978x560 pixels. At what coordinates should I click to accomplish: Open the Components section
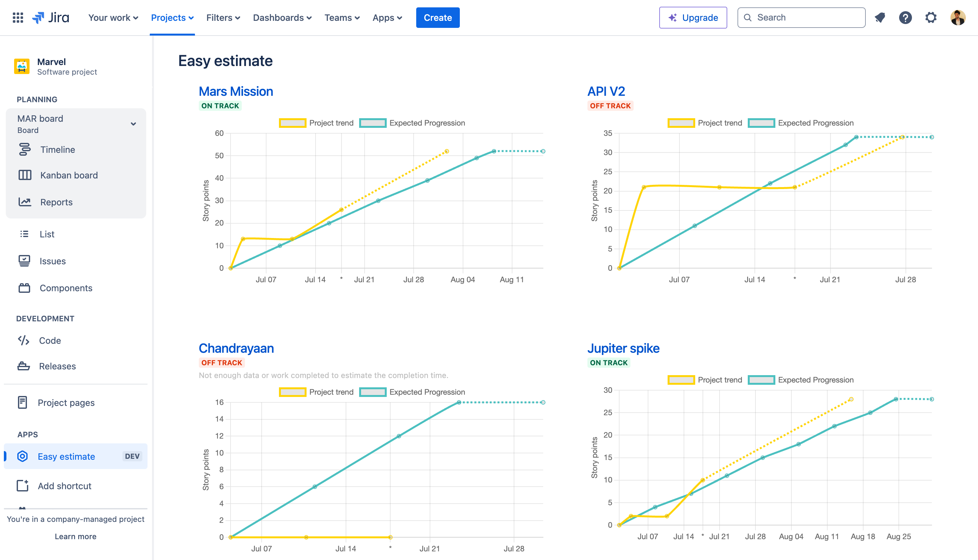point(65,288)
